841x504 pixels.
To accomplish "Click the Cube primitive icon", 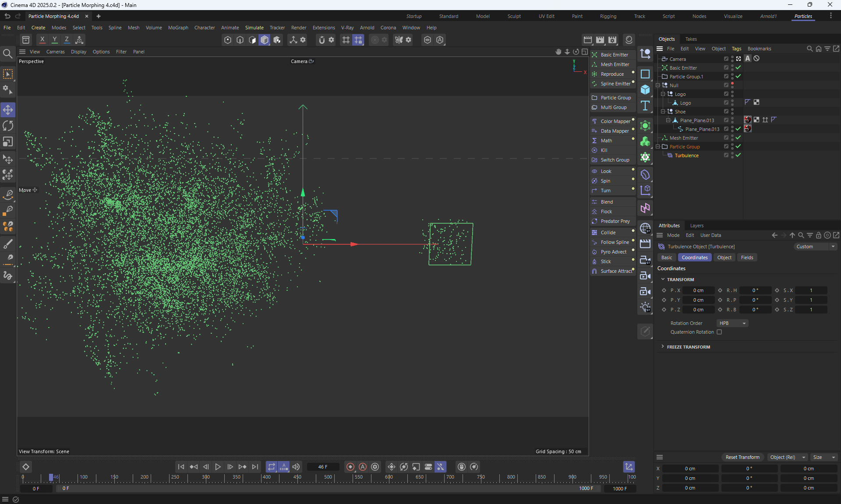I will pyautogui.click(x=645, y=90).
